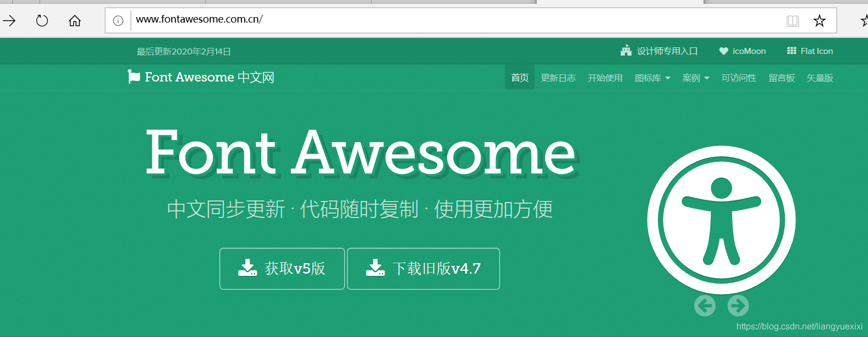The width and height of the screenshot is (868, 337).
Task: Expand 案例 dropdown menu
Action: (x=696, y=78)
